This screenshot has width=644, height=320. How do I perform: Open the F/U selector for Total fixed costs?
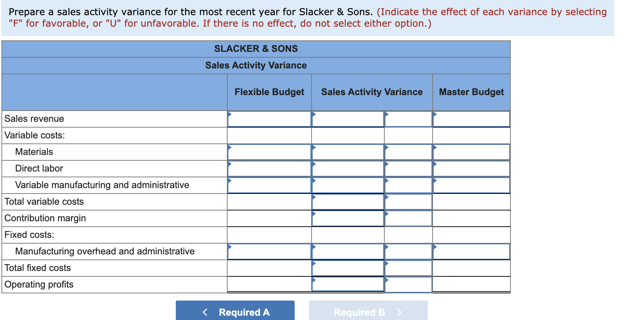(x=407, y=268)
